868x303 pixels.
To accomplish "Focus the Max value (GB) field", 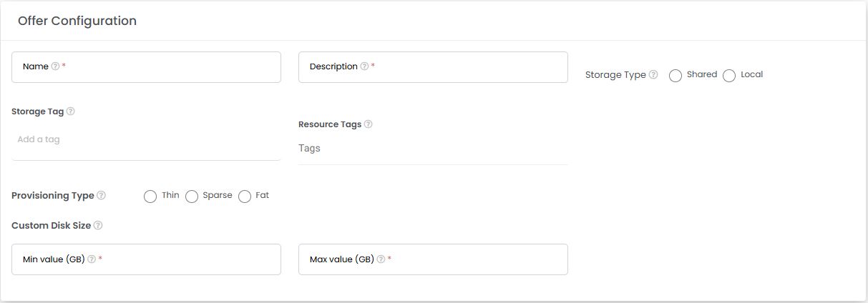I will (433, 259).
